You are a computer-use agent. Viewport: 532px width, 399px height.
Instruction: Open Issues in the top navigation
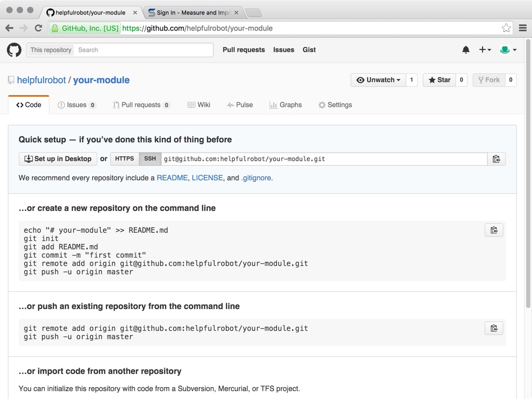pyautogui.click(x=284, y=50)
